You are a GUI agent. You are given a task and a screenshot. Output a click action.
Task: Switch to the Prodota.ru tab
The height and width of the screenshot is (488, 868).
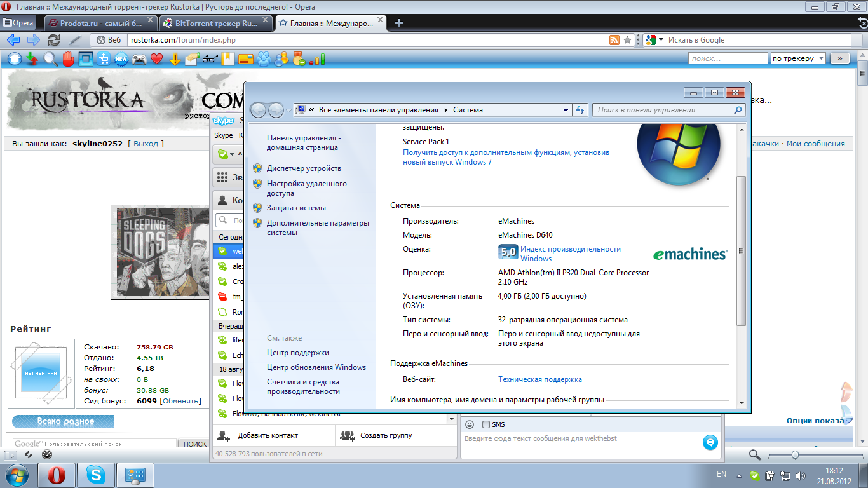100,23
